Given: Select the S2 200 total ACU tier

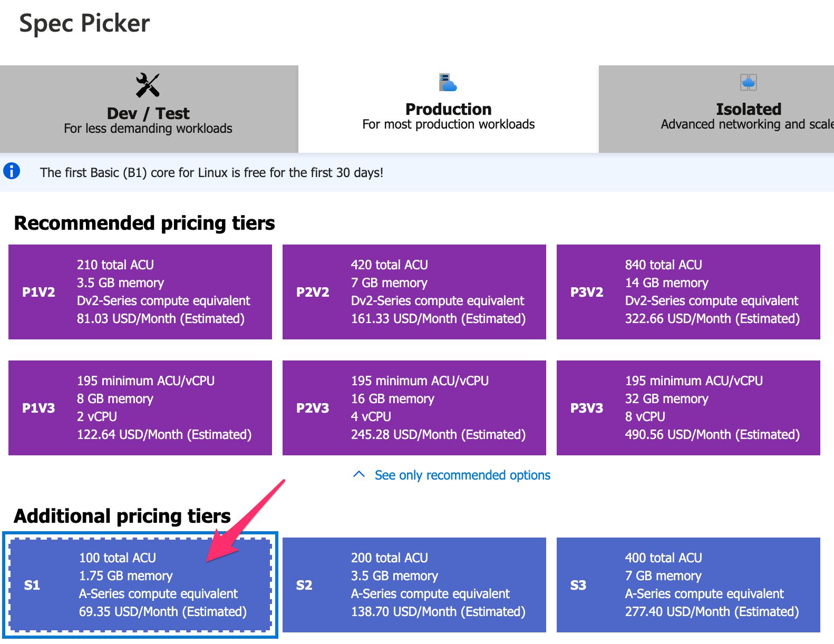Looking at the screenshot, I should coord(414,585).
